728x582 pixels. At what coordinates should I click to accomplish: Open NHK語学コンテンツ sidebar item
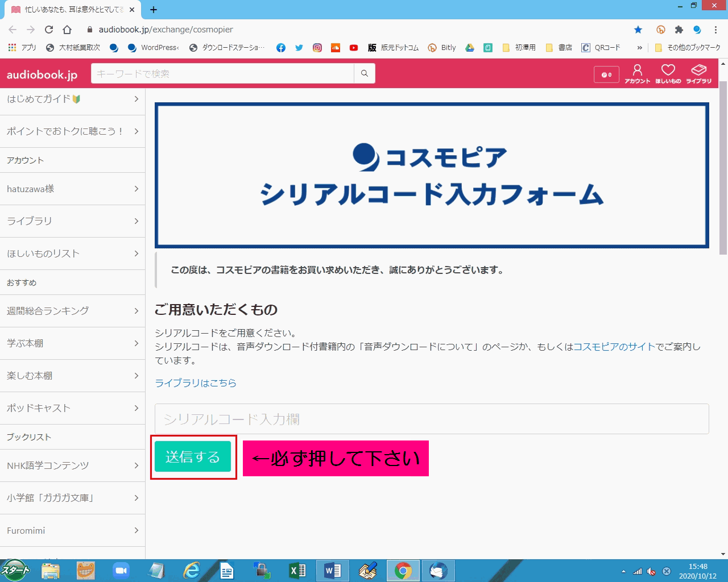[x=72, y=465]
